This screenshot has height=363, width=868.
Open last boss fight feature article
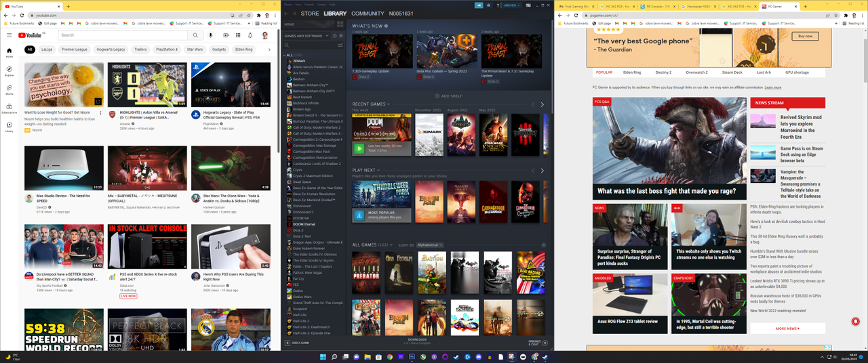[669, 148]
